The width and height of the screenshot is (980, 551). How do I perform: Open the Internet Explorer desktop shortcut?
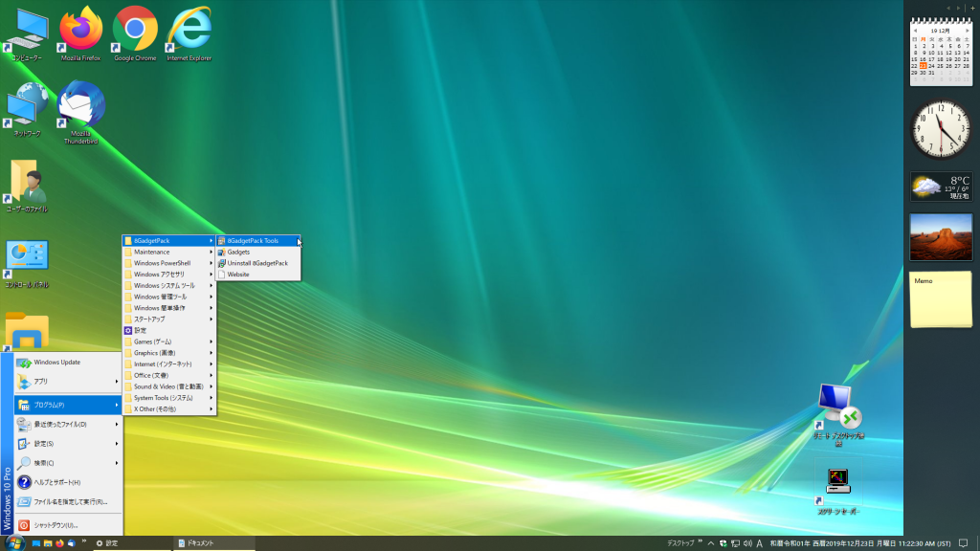click(189, 34)
